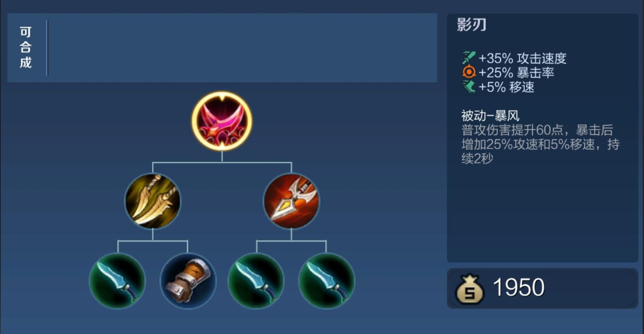Tap the golden twin daggers component icon
The width and height of the screenshot is (644, 334).
tap(152, 201)
